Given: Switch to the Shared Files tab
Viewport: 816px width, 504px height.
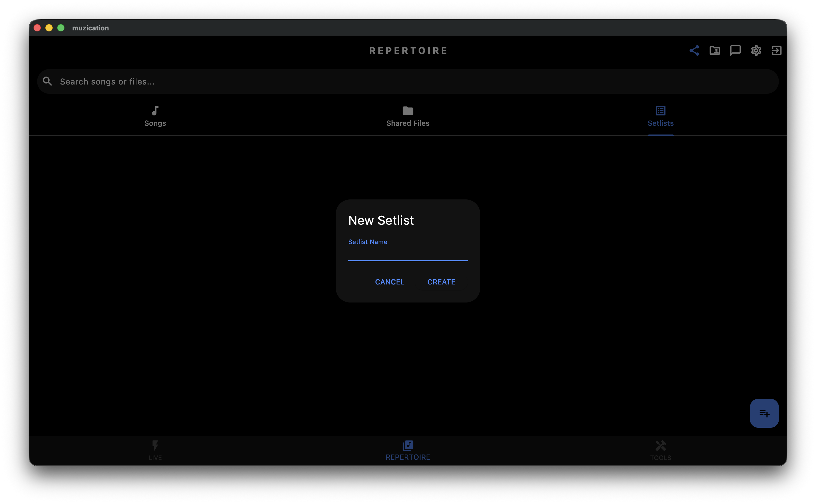Looking at the screenshot, I should click(x=408, y=117).
